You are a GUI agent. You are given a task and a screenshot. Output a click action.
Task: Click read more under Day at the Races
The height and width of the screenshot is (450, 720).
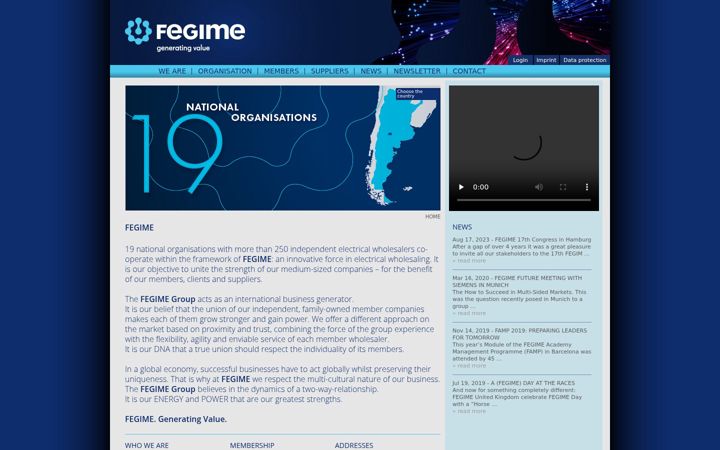469,411
